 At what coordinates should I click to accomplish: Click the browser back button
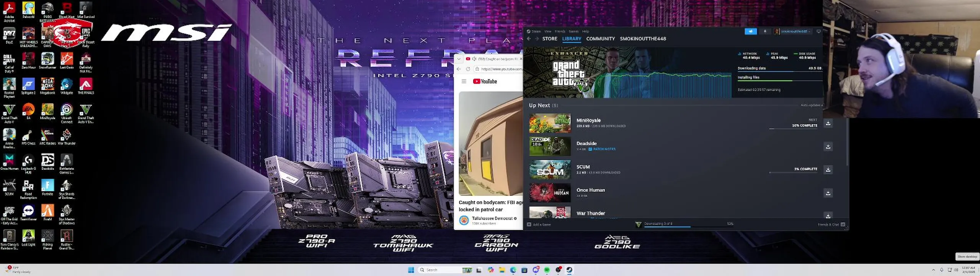[x=459, y=69]
